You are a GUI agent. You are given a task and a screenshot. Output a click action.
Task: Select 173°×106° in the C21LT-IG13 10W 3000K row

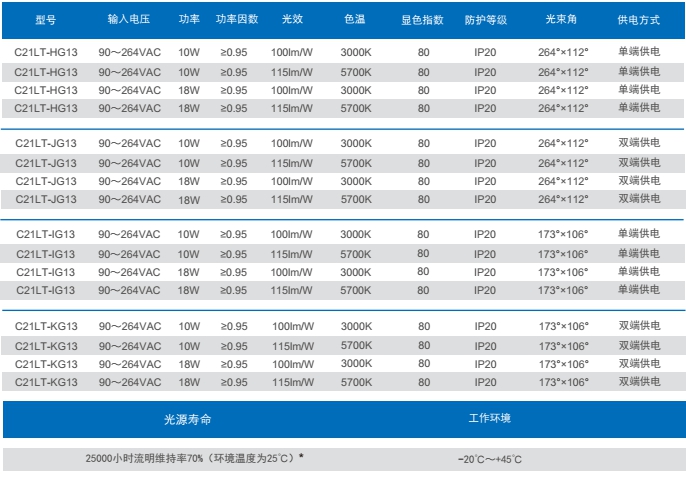563,235
